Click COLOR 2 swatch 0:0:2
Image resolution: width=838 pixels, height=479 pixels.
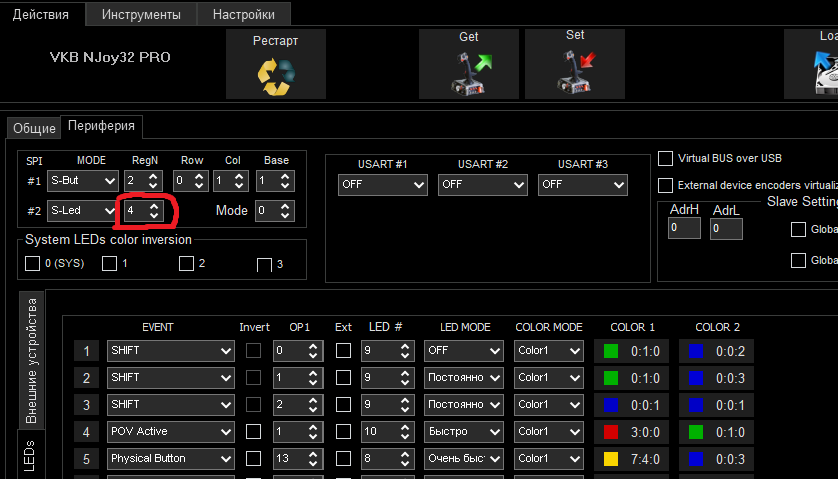[x=696, y=351]
